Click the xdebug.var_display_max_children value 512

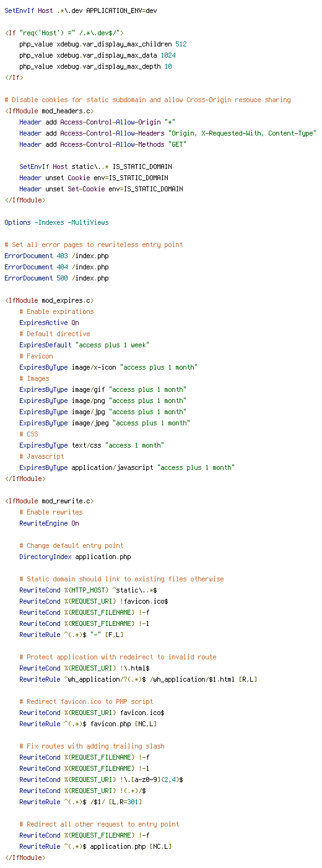click(180, 45)
